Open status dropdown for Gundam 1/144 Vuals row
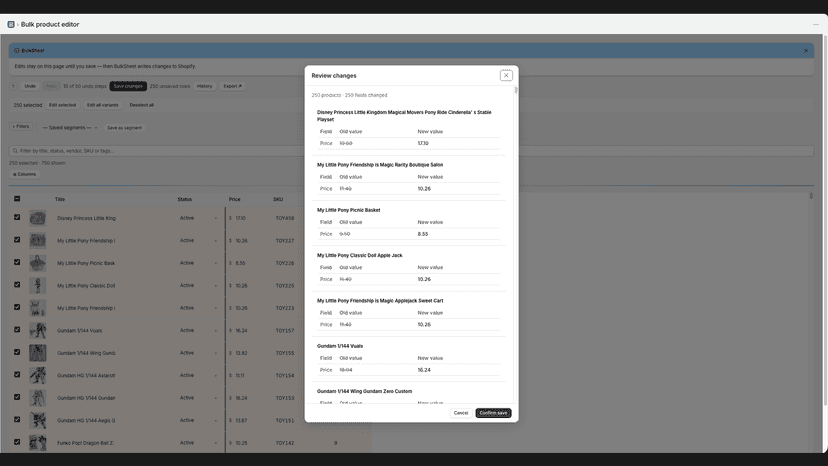The width and height of the screenshot is (828, 466). click(x=198, y=331)
